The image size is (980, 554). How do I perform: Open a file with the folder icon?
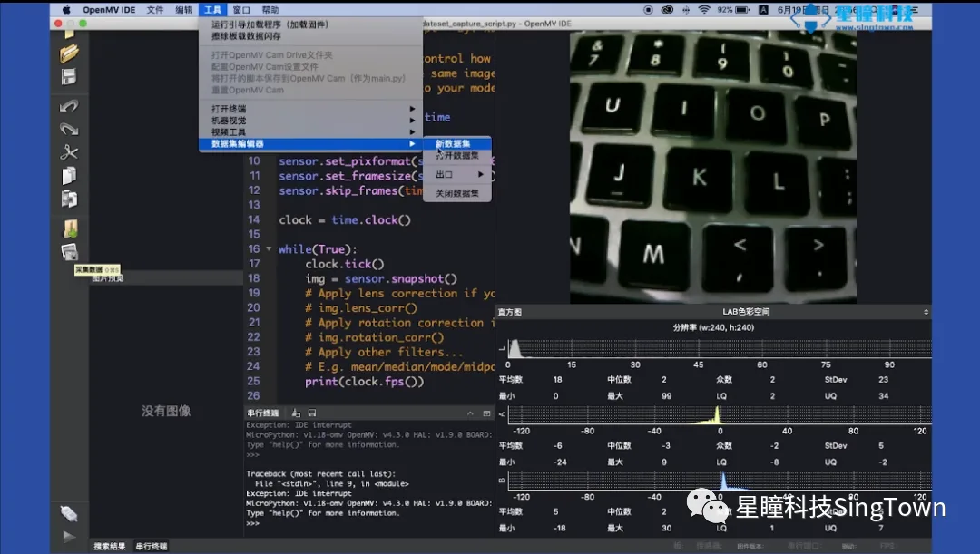click(69, 53)
